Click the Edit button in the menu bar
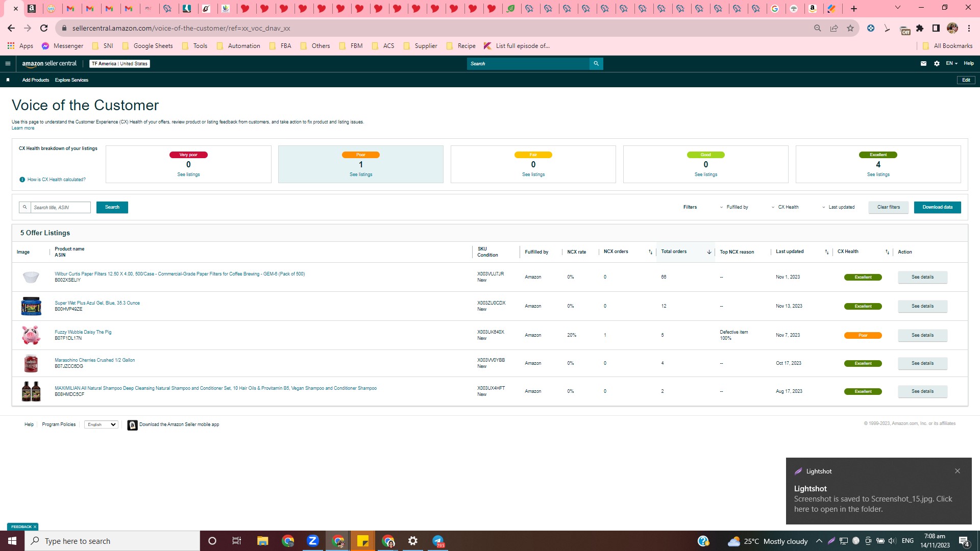This screenshot has width=980, height=551. 966,80
